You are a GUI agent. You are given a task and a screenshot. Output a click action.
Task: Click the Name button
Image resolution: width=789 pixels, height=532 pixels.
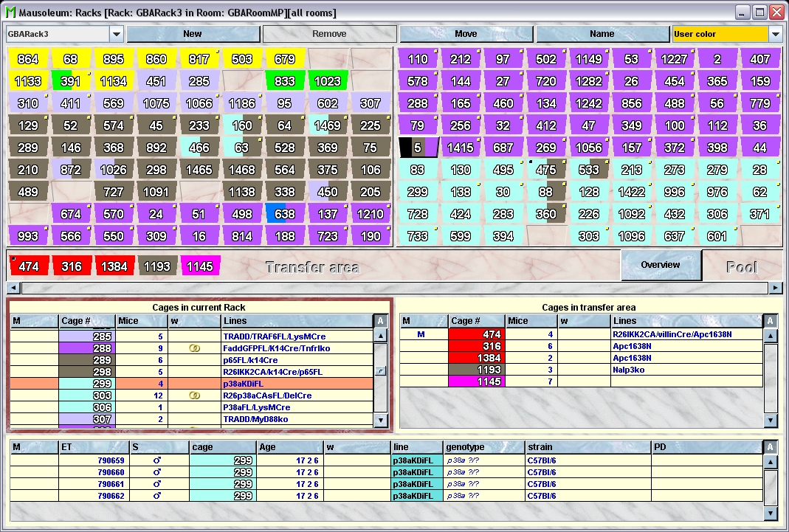coord(602,34)
